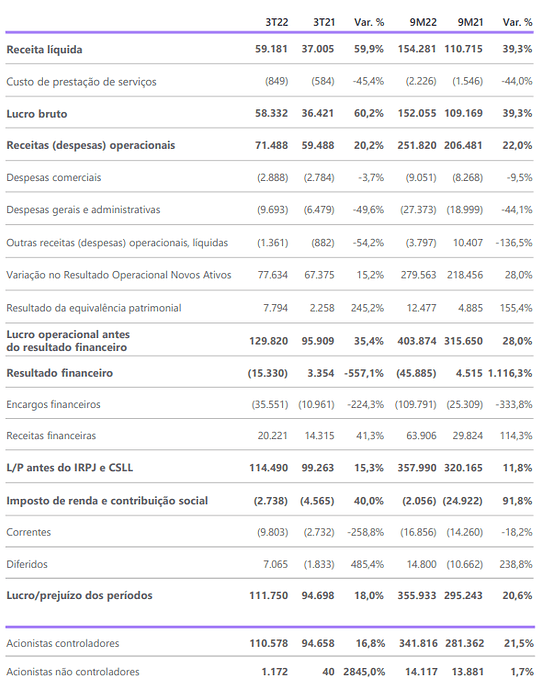
Task: Click the Receita líquida row label
Action: tap(44, 49)
